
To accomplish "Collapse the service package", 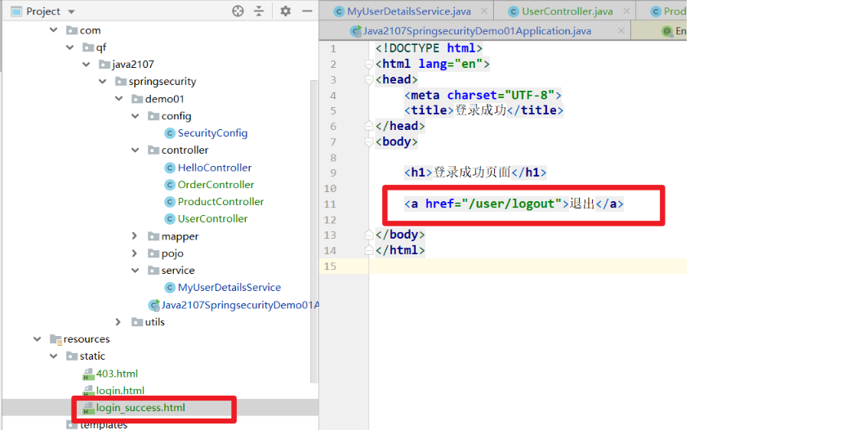I will [x=135, y=271].
